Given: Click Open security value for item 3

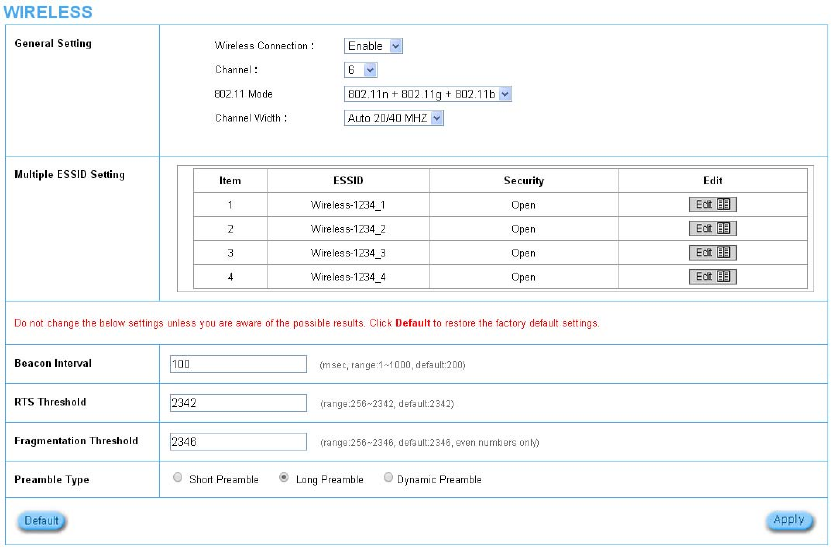Looking at the screenshot, I should coord(523,254).
